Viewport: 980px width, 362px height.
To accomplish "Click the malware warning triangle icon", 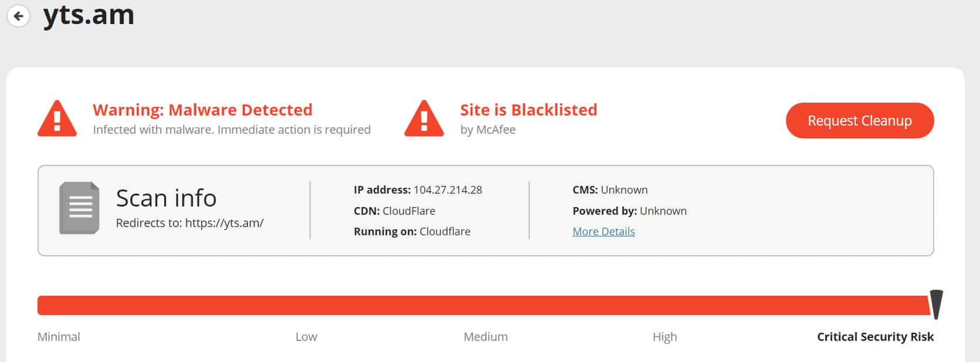I will 57,119.
